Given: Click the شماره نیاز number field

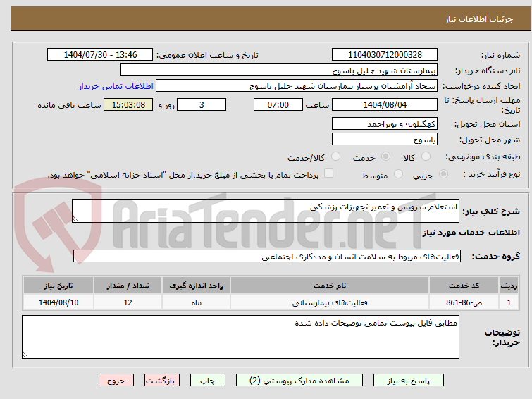Looking at the screenshot, I should coord(385,55).
